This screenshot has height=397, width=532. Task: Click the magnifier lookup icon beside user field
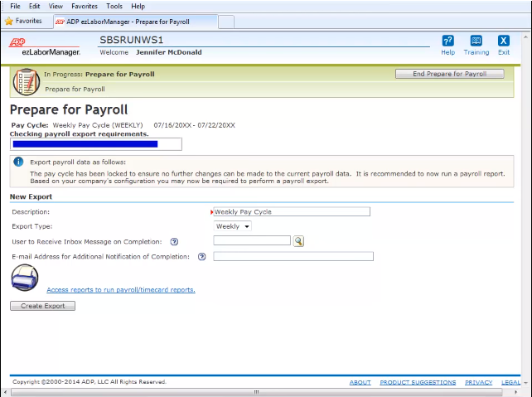pyautogui.click(x=299, y=241)
